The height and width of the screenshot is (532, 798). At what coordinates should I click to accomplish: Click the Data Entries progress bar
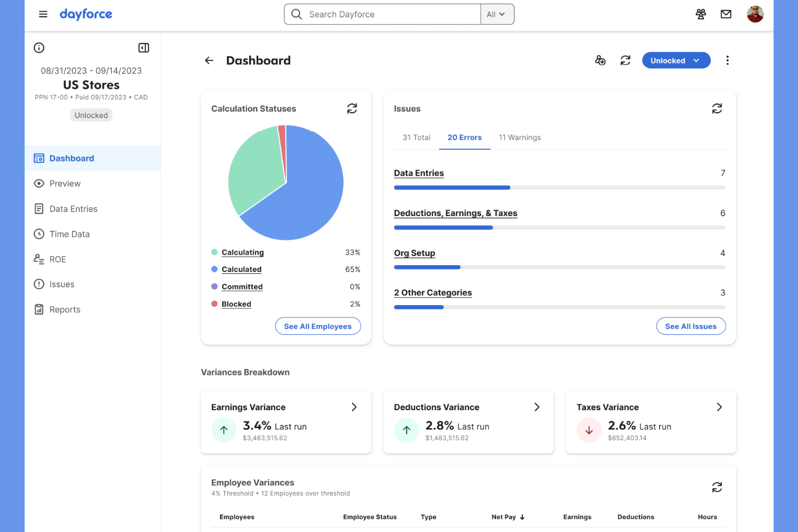click(560, 188)
